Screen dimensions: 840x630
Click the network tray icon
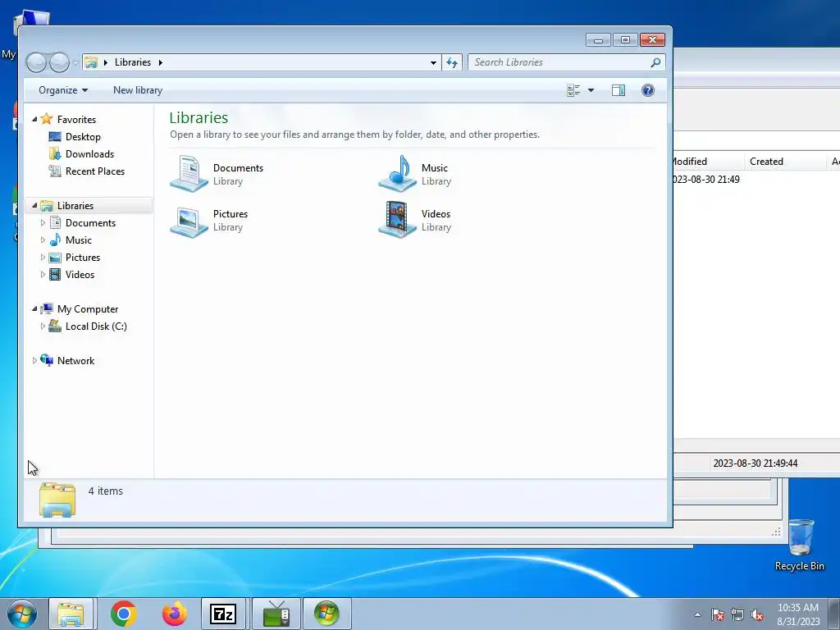coord(737,614)
